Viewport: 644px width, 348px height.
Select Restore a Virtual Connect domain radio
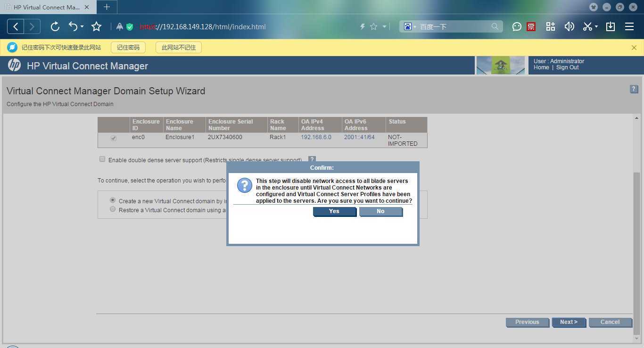pos(113,209)
